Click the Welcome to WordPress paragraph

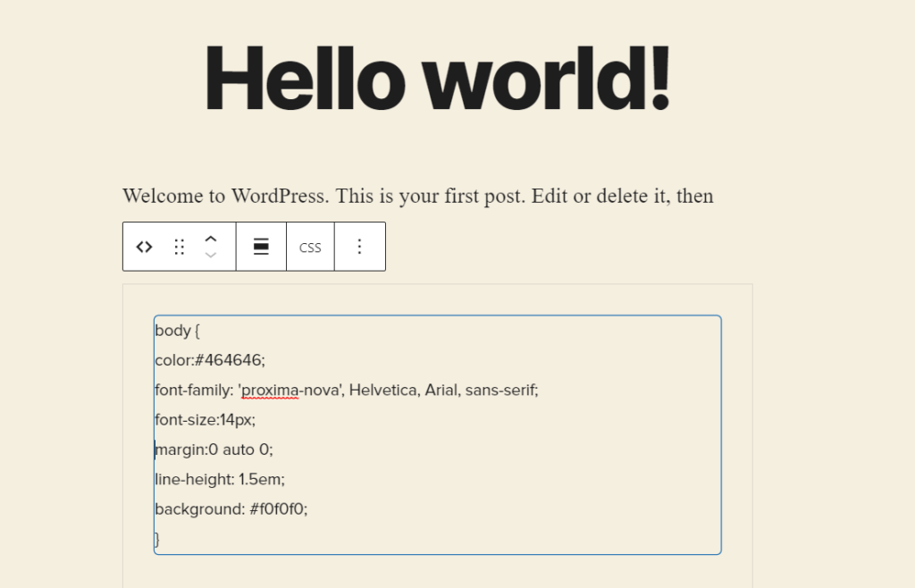(x=418, y=196)
